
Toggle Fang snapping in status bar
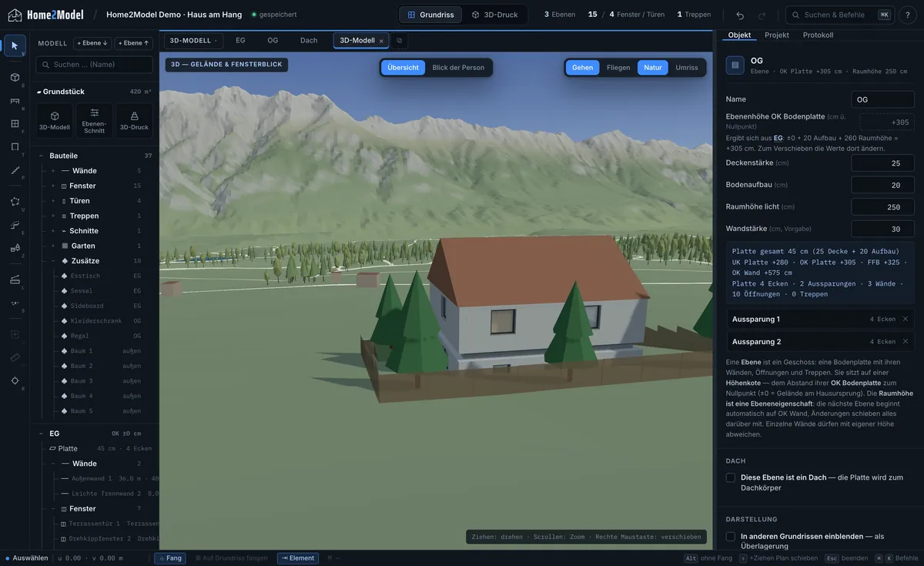point(170,558)
